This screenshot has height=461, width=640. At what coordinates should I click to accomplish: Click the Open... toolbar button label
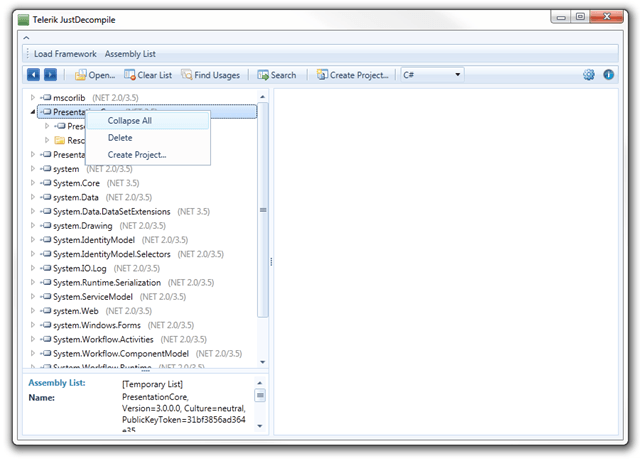(102, 75)
